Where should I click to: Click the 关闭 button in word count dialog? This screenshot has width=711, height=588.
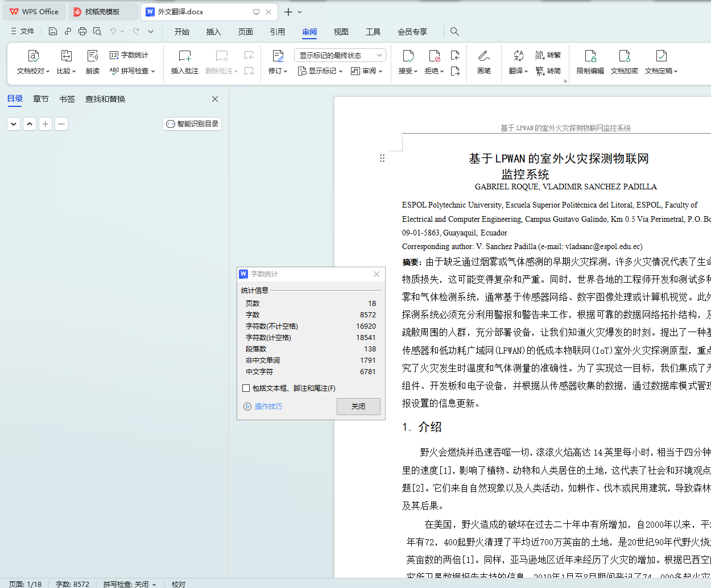[x=358, y=407]
